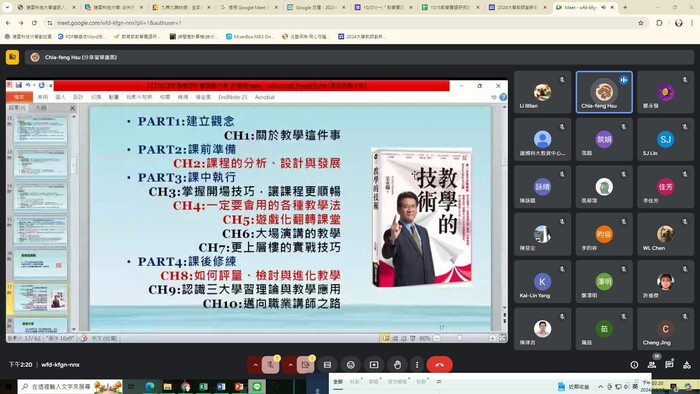This screenshot has width=700, height=394.
Task: Open the Chrome extensions puzzle icon
Action: [x=659, y=23]
